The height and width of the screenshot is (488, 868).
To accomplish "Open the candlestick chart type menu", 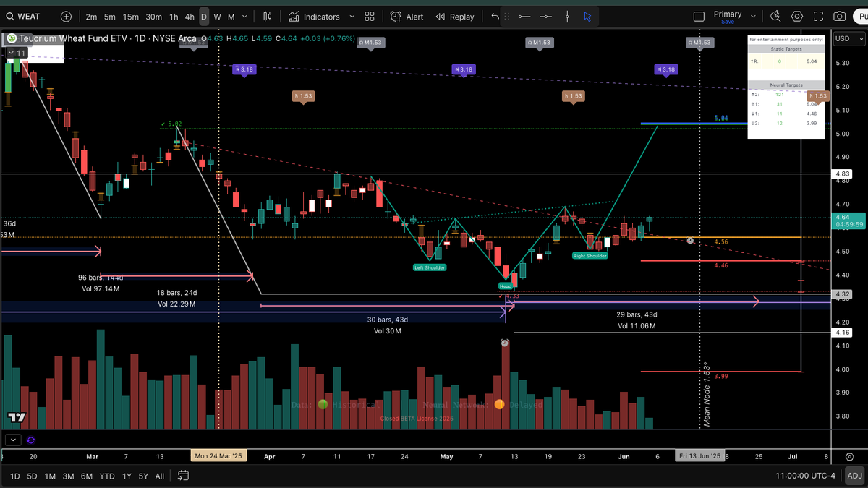I will pyautogui.click(x=268, y=17).
